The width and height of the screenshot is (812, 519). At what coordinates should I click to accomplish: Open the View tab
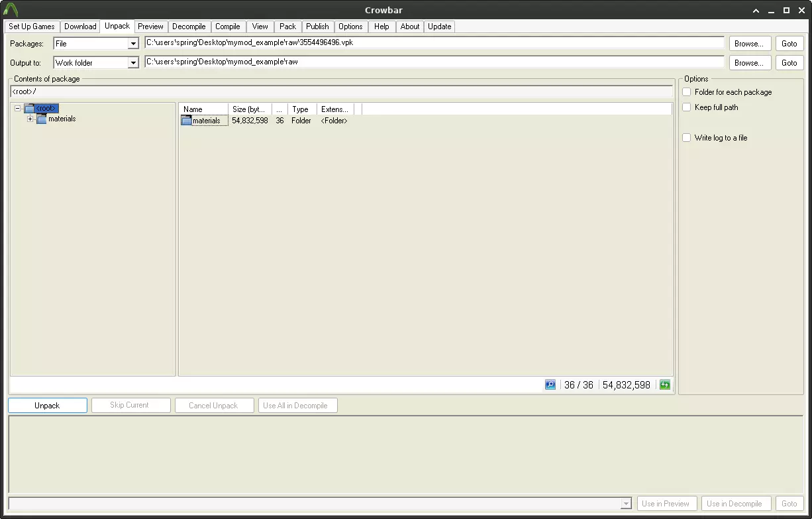coord(260,27)
